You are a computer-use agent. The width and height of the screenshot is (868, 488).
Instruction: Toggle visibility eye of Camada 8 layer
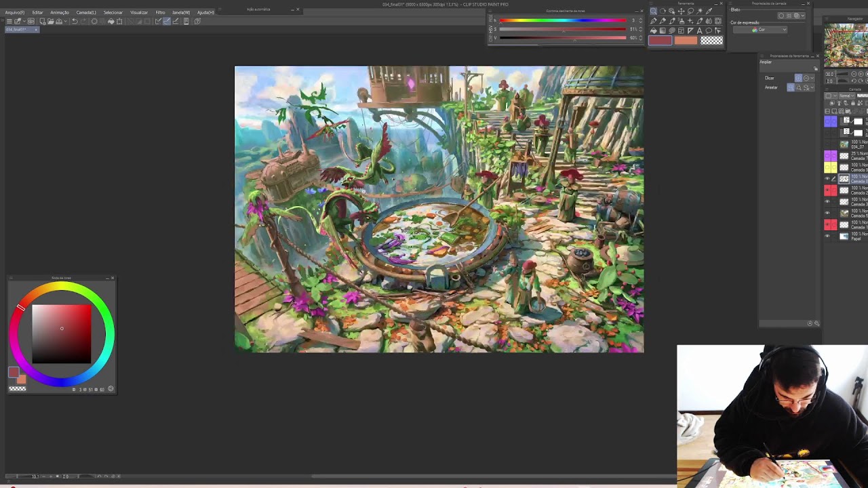pyautogui.click(x=827, y=179)
